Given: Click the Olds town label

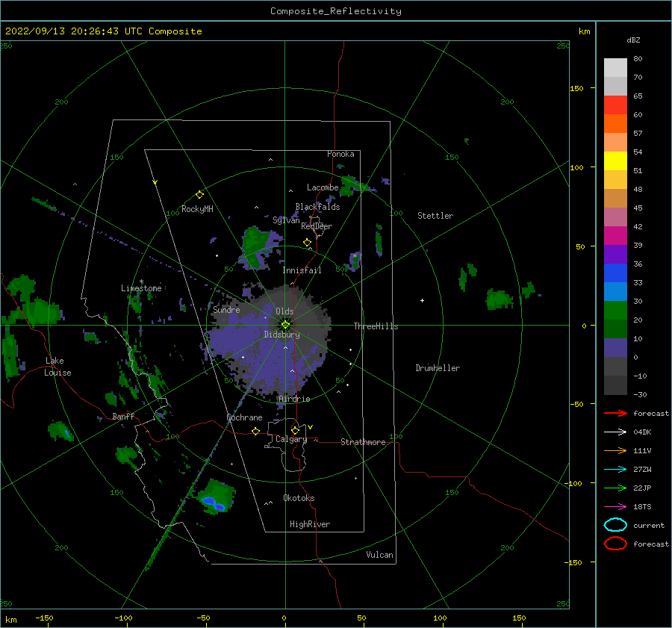Looking at the screenshot, I should click(x=284, y=311).
